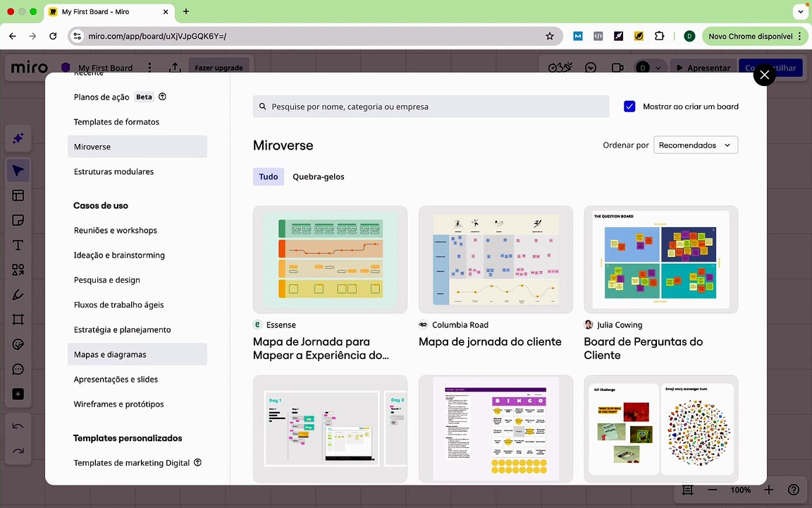Open timer and activities icon
The width and height of the screenshot is (812, 508).
click(x=560, y=68)
